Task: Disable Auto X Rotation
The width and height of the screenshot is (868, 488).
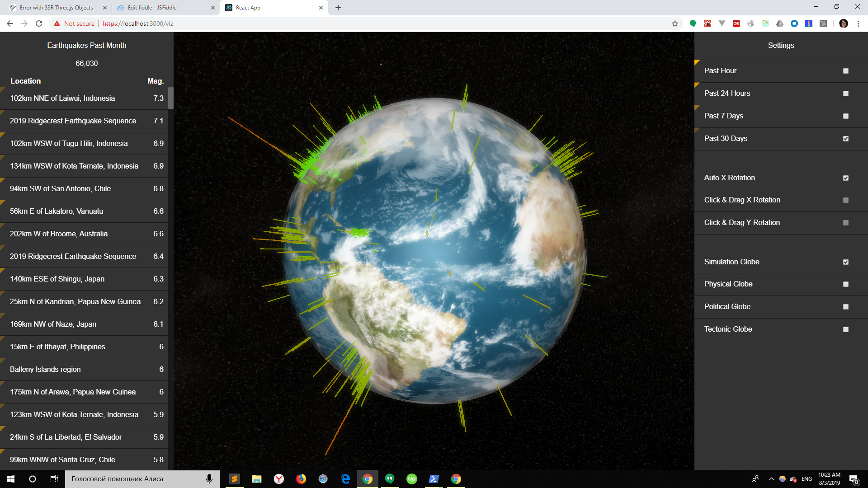Action: coord(845,178)
